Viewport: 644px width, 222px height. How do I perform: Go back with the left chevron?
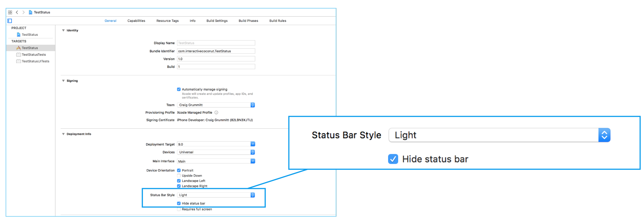17,12
